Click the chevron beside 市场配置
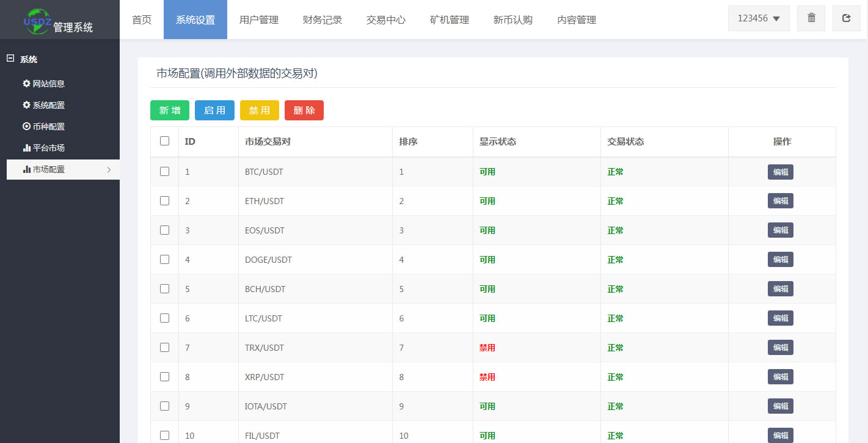Viewport: 868px width, 443px height. pos(109,169)
